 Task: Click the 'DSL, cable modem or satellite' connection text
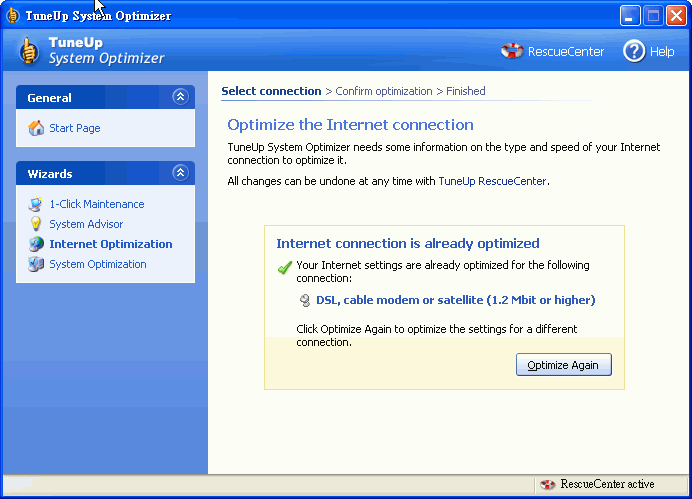455,300
